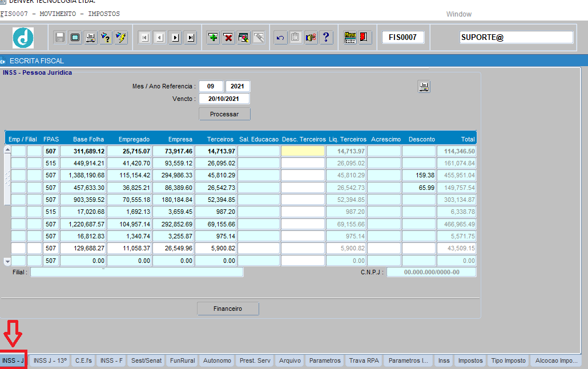Open the Menu icon in the toolbar

point(350,38)
